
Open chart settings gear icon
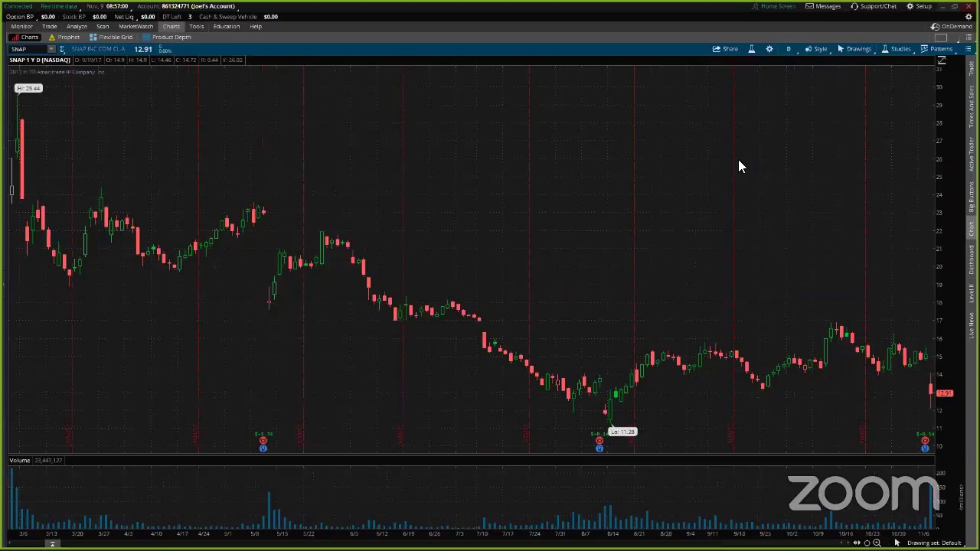[769, 49]
